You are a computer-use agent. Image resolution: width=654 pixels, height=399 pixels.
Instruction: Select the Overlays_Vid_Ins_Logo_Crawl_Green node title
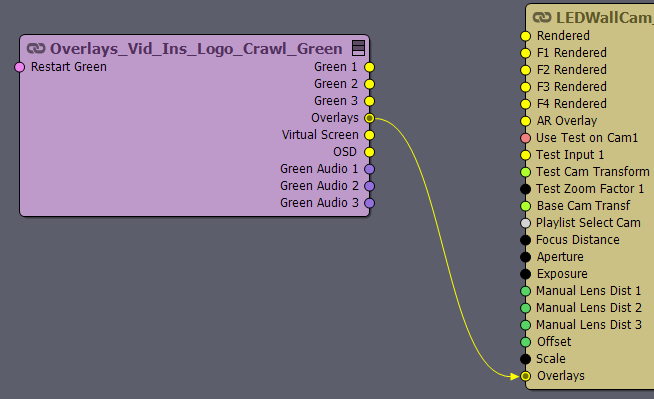coord(196,49)
